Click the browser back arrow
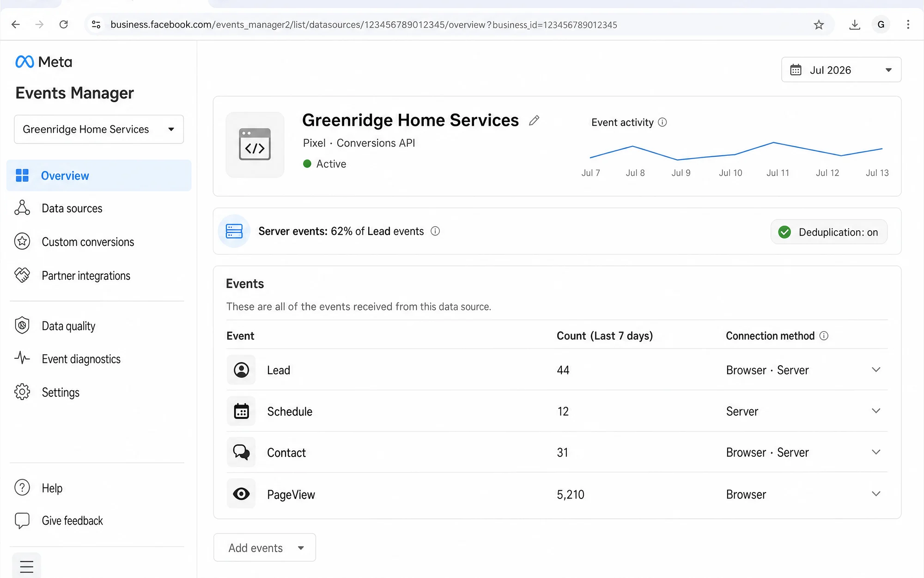Image resolution: width=924 pixels, height=578 pixels. coord(16,25)
